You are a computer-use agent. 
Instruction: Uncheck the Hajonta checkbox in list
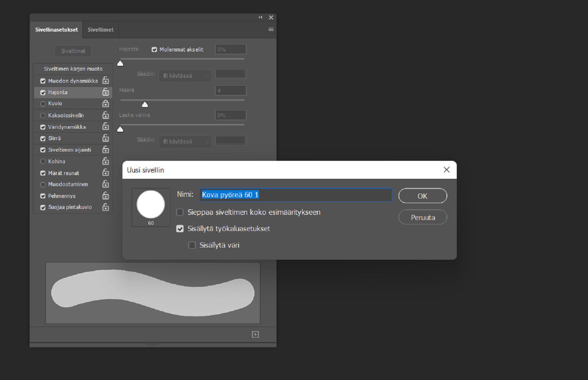[x=43, y=92]
